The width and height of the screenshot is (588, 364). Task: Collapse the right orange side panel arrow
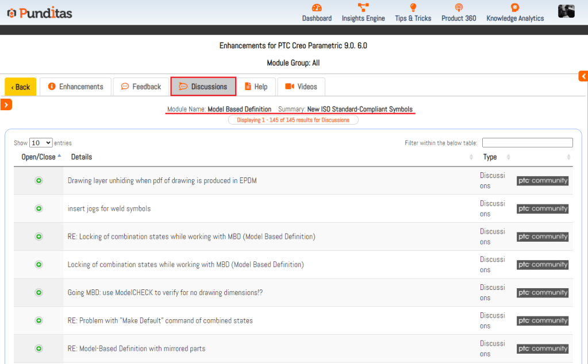(x=583, y=76)
